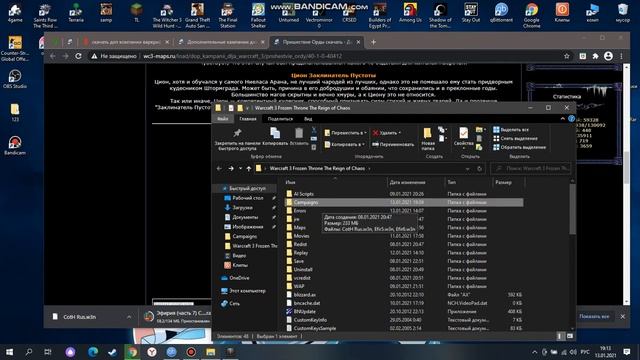Click Снять выделение (Select none) in ribbon
The width and height of the screenshot is (640, 360).
pyautogui.click(x=515, y=138)
